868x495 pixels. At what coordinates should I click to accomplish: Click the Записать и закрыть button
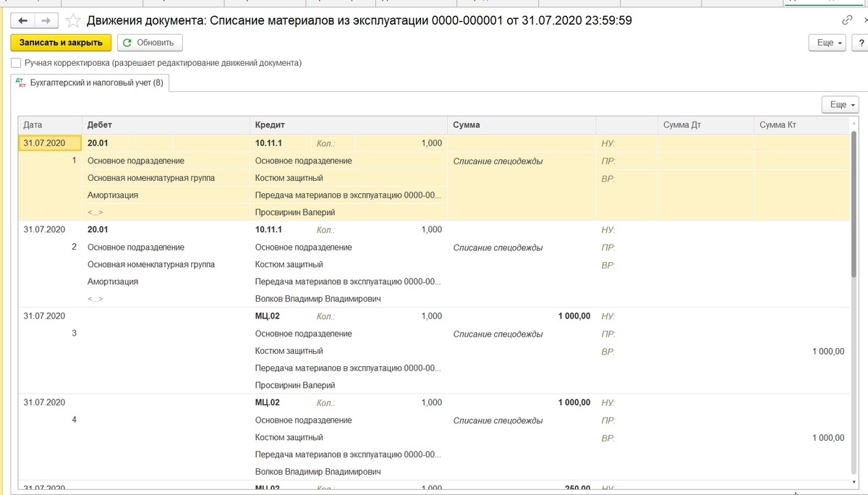[61, 43]
